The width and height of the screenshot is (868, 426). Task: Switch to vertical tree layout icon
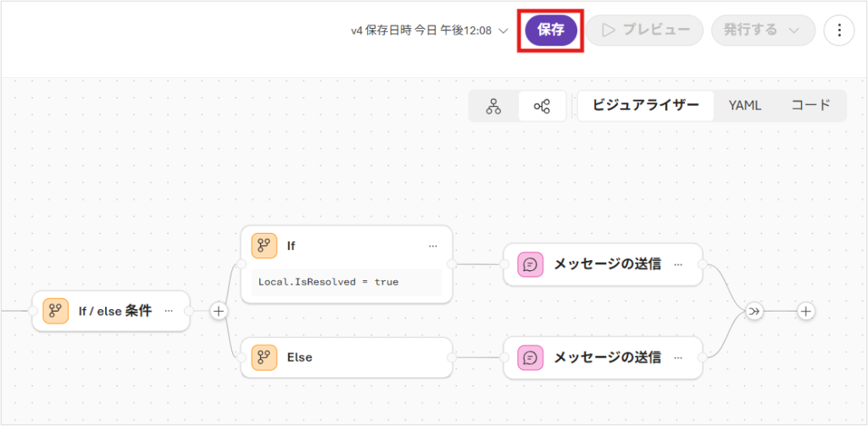point(493,106)
